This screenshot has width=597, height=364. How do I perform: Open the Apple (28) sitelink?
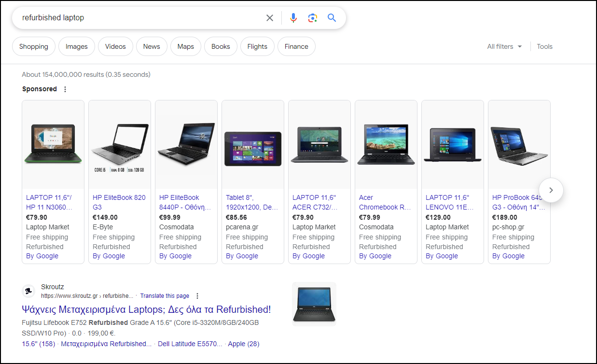(x=244, y=344)
